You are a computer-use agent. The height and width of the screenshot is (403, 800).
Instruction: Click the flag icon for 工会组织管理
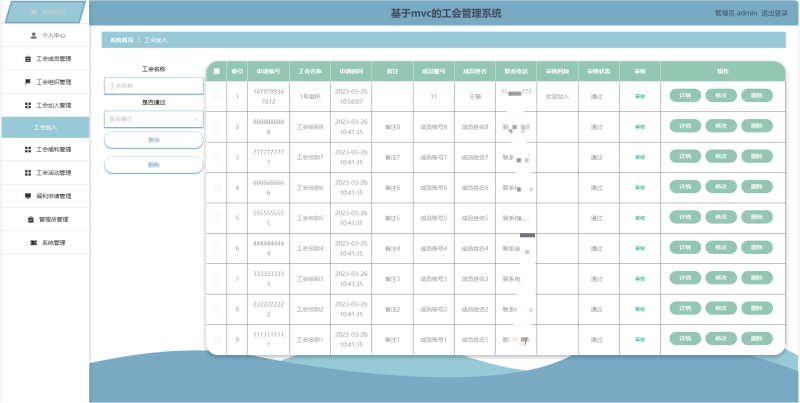tap(28, 82)
